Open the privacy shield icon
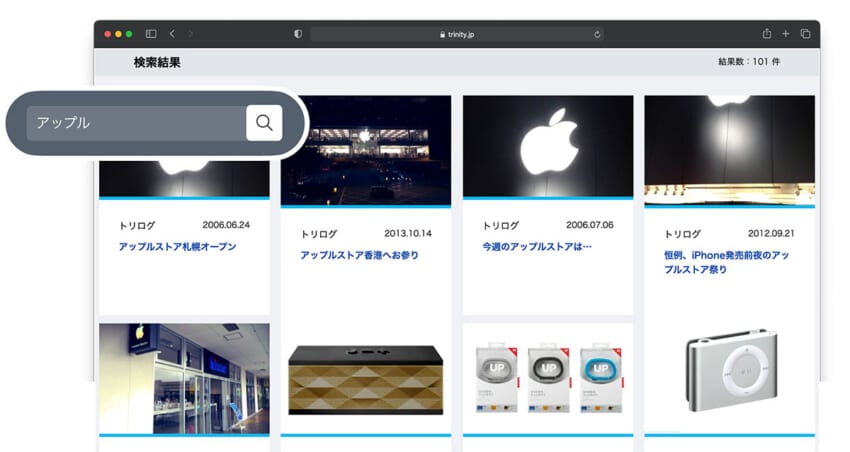 (x=298, y=34)
